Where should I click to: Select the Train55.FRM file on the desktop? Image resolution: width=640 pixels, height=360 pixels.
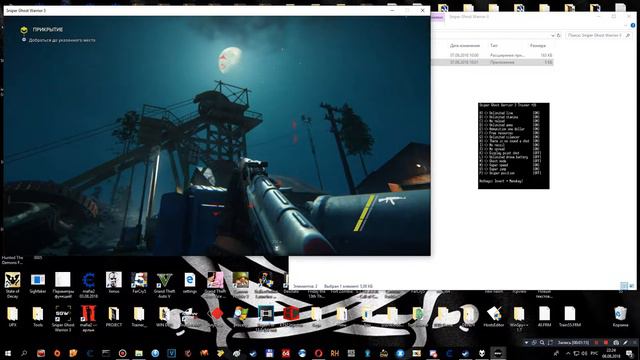(x=569, y=317)
